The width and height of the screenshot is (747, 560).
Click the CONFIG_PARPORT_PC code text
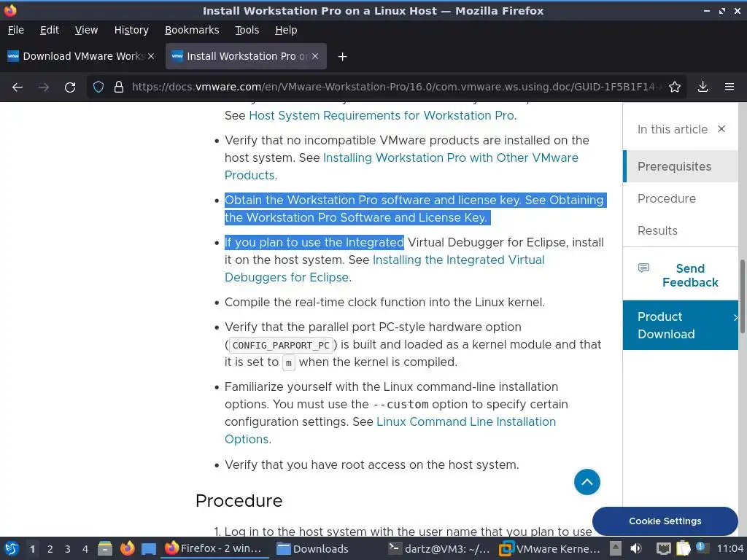click(x=281, y=345)
